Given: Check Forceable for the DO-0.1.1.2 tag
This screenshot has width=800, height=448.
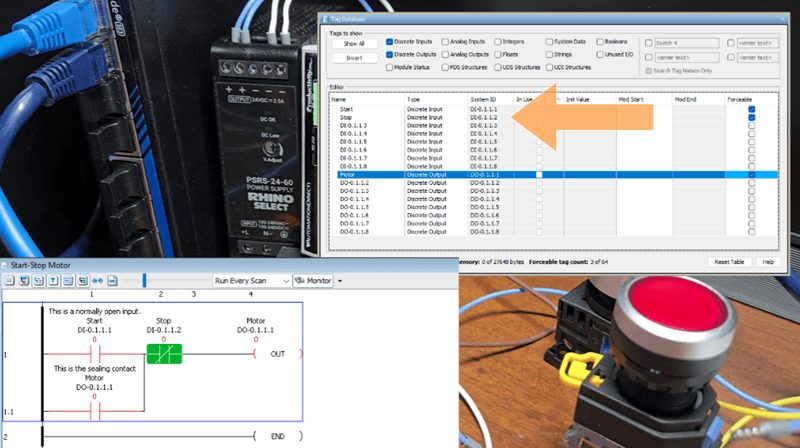Looking at the screenshot, I should [752, 183].
